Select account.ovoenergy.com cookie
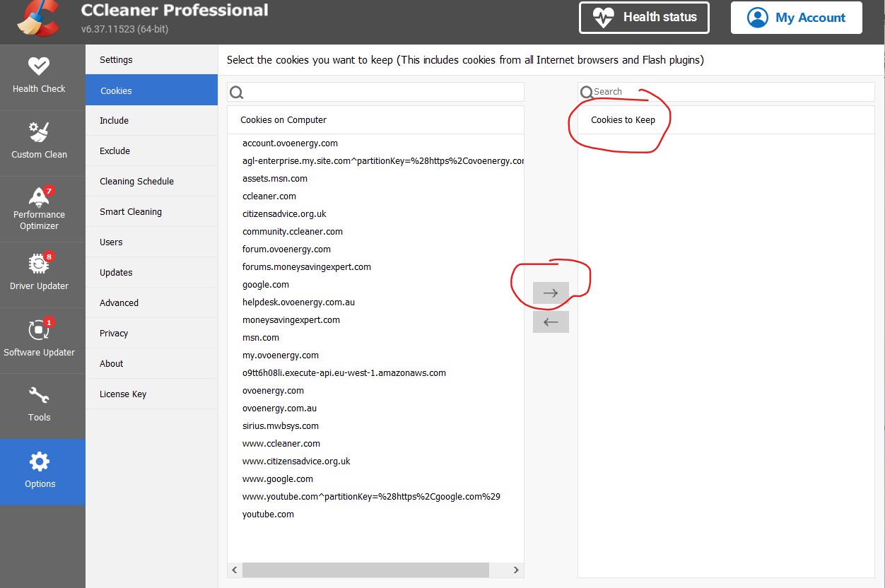885x588 pixels. coord(290,143)
